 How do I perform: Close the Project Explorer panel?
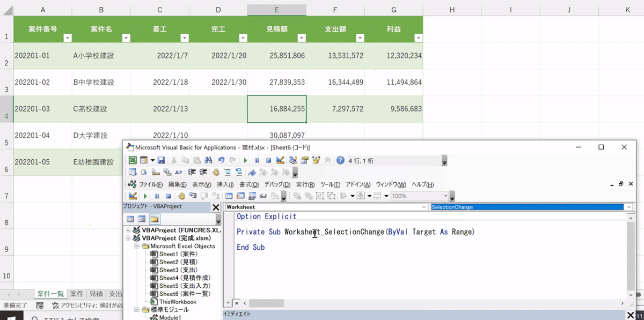coord(216,207)
